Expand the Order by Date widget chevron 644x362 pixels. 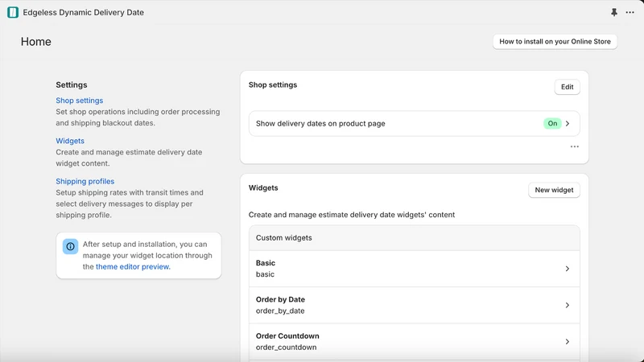point(568,305)
